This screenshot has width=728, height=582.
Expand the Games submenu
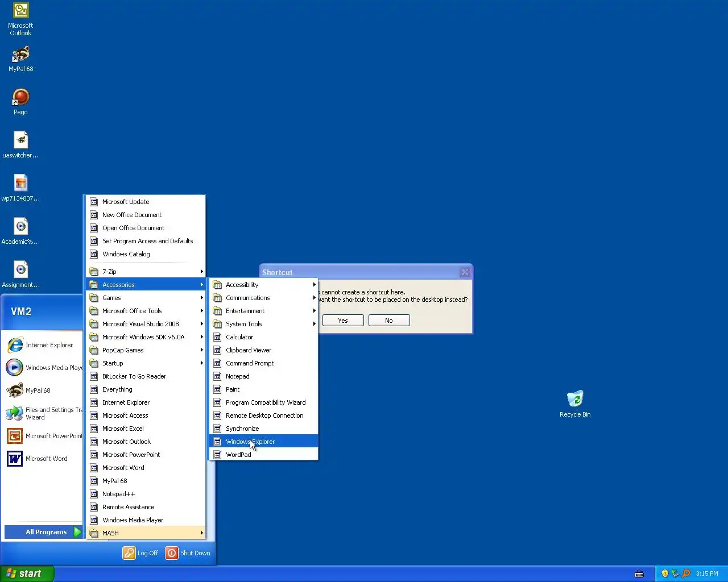(x=146, y=298)
